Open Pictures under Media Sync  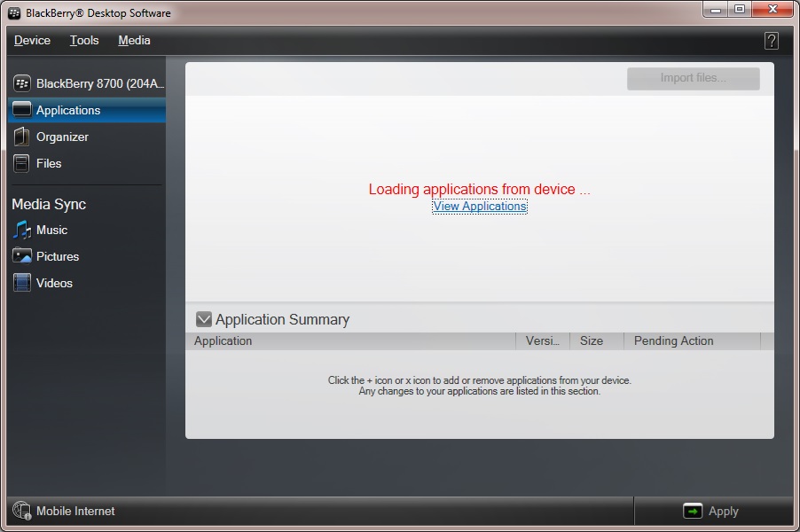[22, 256]
